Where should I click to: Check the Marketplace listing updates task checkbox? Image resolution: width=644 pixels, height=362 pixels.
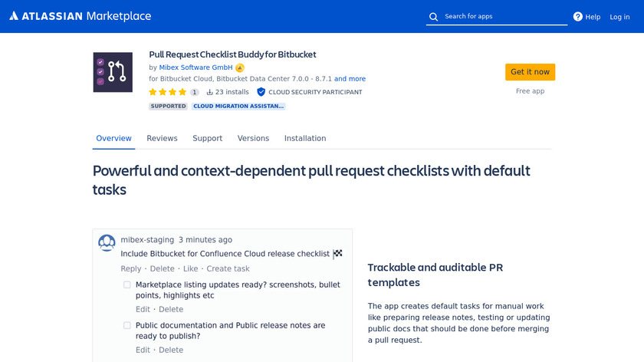127,285
